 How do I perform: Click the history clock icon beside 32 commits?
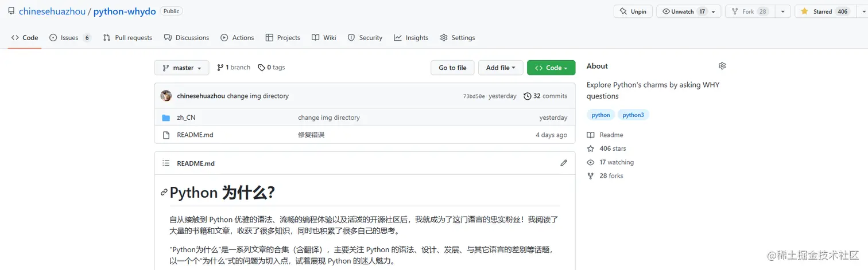click(x=528, y=96)
